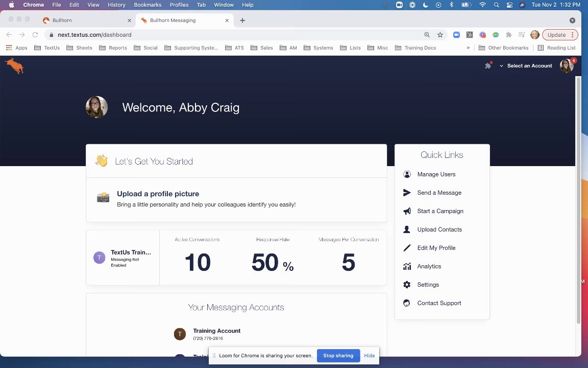Viewport: 588px width, 368px height.
Task: Expand the bookmarks overflow chevron
Action: pos(468,48)
